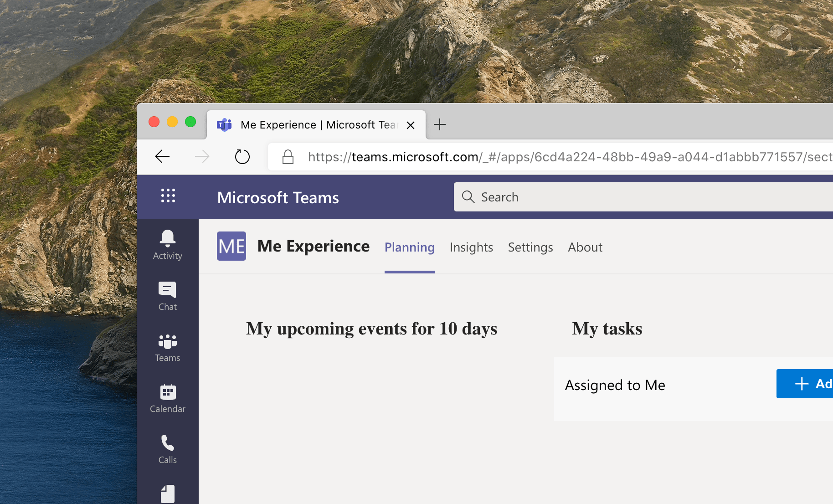
Task: Click the search magnifier icon
Action: tap(468, 197)
